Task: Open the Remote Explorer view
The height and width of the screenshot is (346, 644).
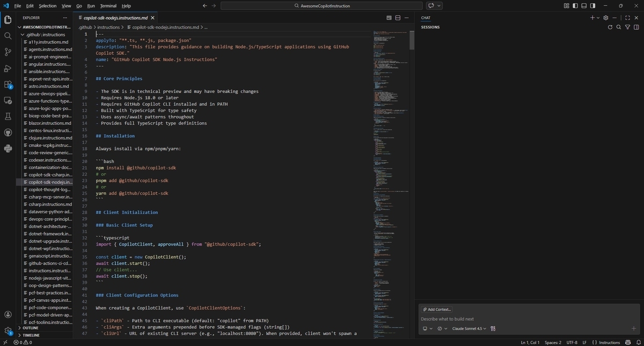Action: coord(8,100)
